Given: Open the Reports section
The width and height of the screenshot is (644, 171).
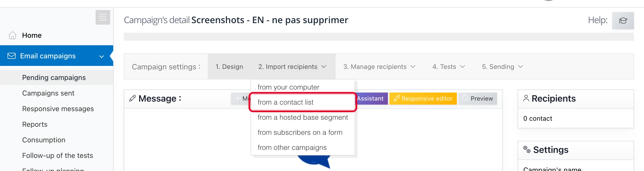Looking at the screenshot, I should tap(35, 124).
